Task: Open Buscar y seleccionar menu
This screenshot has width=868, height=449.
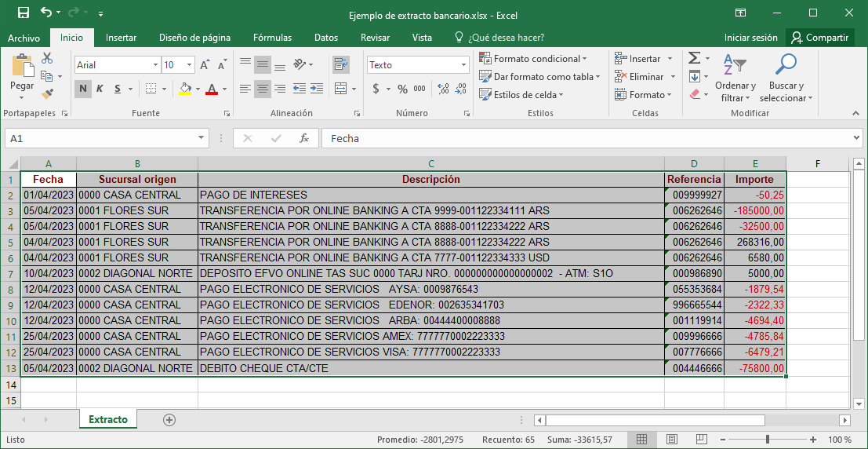Action: [786, 78]
